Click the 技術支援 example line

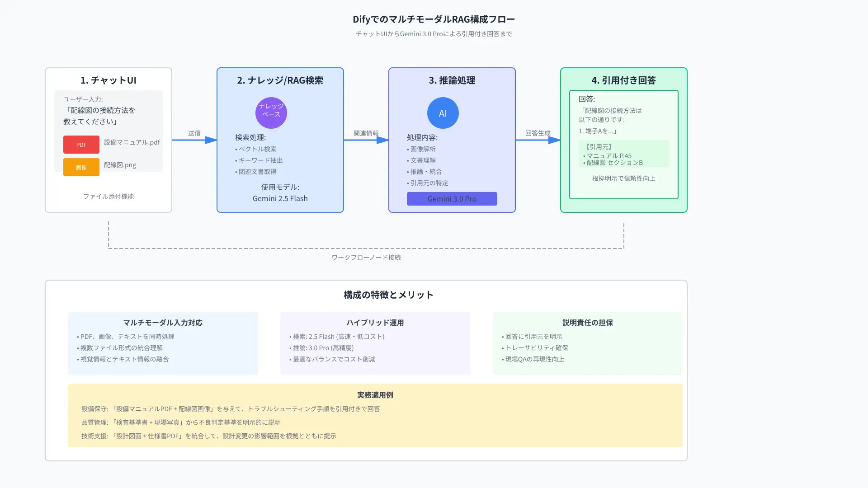pos(209,436)
